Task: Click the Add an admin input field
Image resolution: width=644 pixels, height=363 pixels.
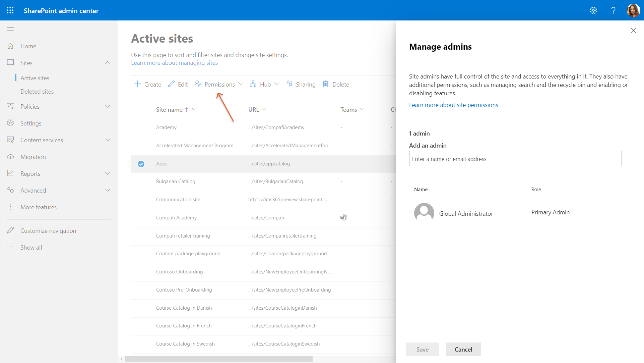Action: [515, 159]
